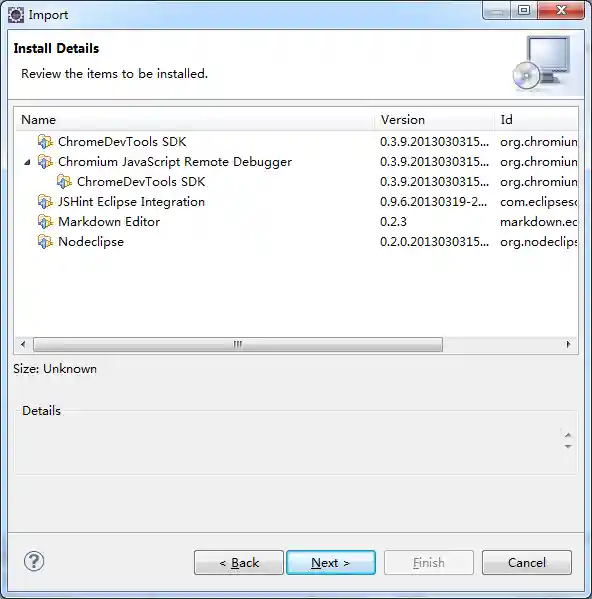Click the horizontal scrollbar left arrow

(23, 344)
